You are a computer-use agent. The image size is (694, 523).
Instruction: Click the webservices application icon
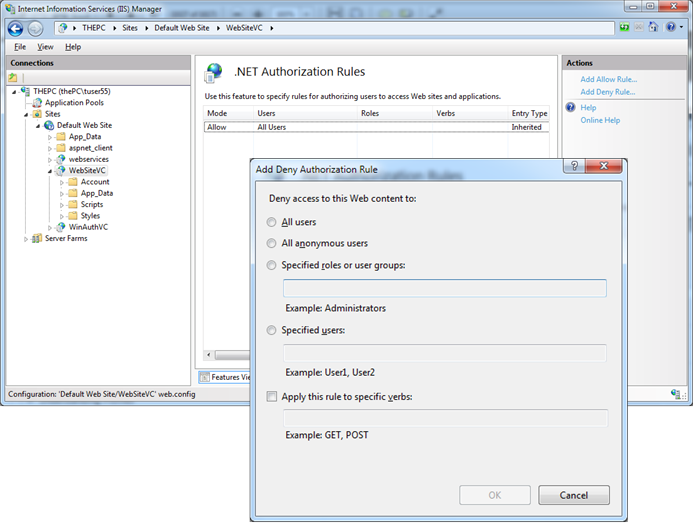(61, 159)
